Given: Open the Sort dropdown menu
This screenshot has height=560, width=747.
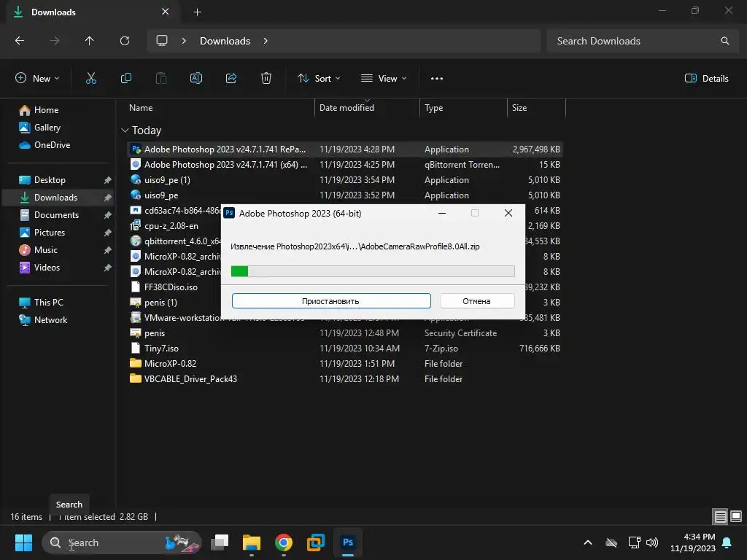Looking at the screenshot, I should [x=319, y=79].
